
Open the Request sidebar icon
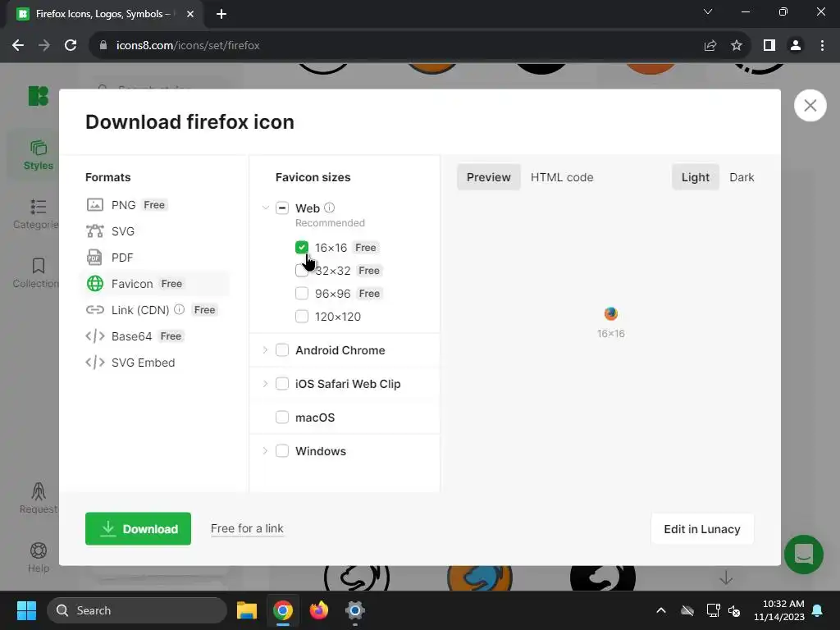click(38, 491)
